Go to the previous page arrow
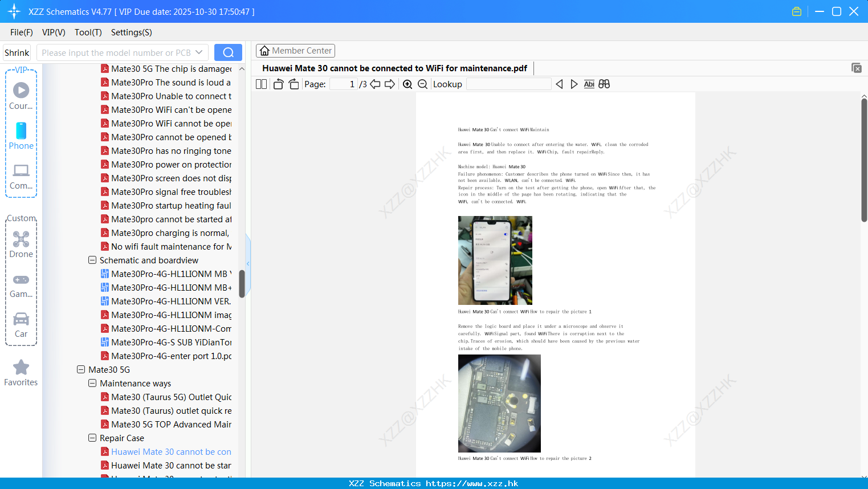Image resolution: width=868 pixels, height=489 pixels. pyautogui.click(x=375, y=84)
